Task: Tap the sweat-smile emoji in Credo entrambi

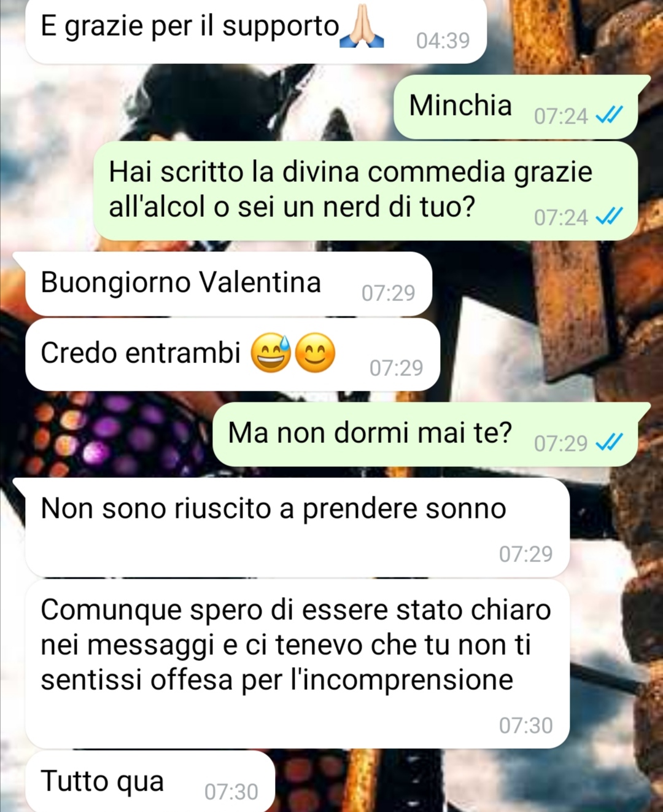Action: (x=271, y=353)
